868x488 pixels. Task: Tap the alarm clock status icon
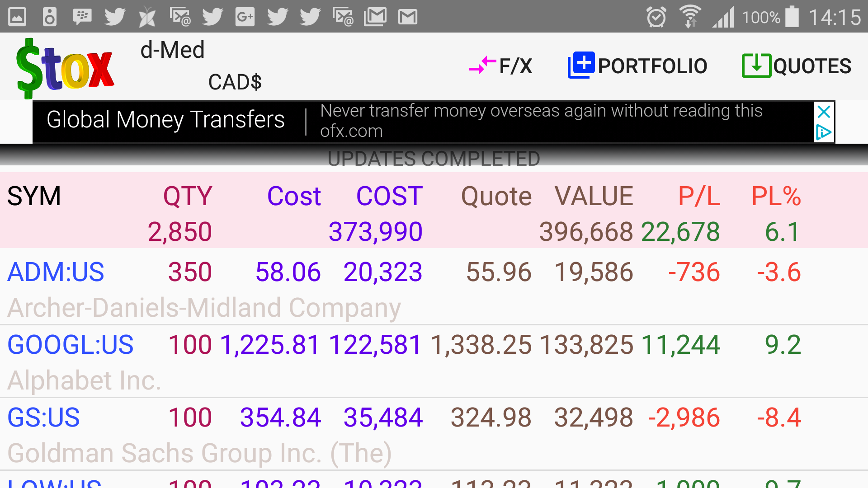pyautogui.click(x=656, y=17)
